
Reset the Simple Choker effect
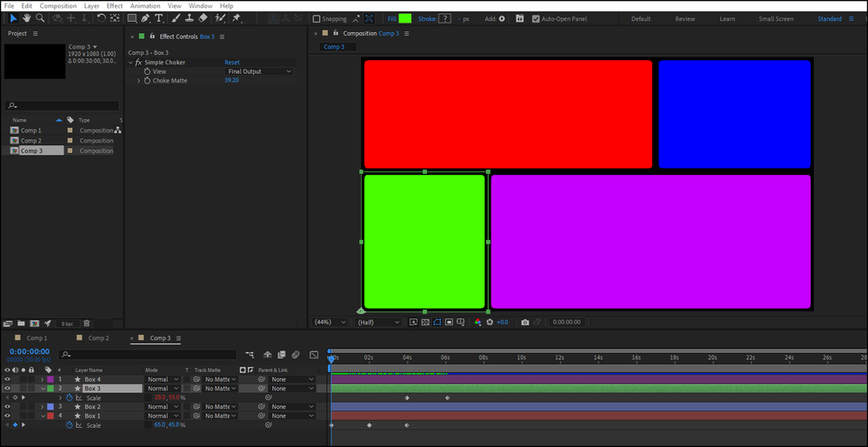click(232, 63)
